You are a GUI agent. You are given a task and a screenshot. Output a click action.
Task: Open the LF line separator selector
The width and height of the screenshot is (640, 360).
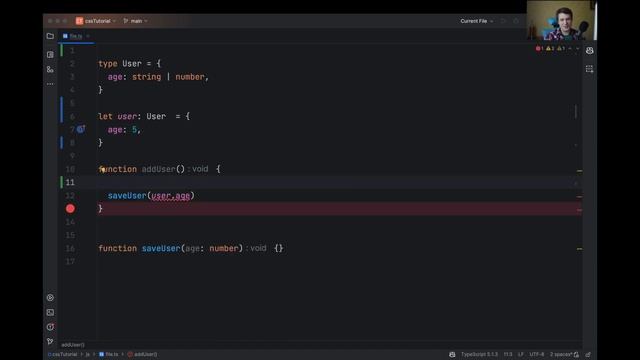[520, 354]
